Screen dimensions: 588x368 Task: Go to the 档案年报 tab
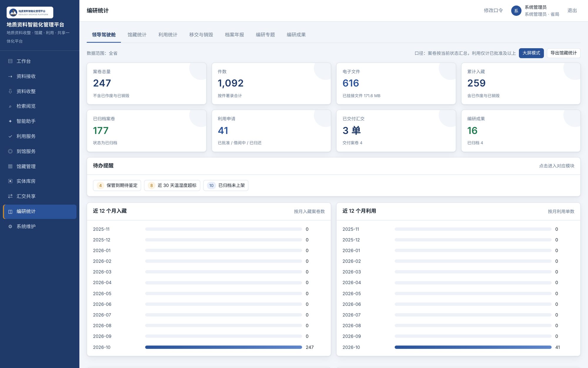(x=234, y=35)
